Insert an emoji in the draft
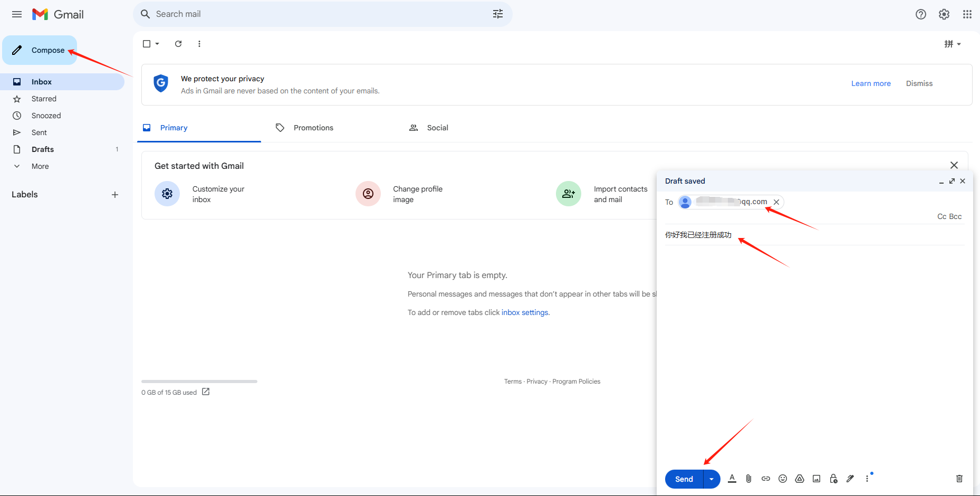Image resolution: width=980 pixels, height=496 pixels. (783, 479)
